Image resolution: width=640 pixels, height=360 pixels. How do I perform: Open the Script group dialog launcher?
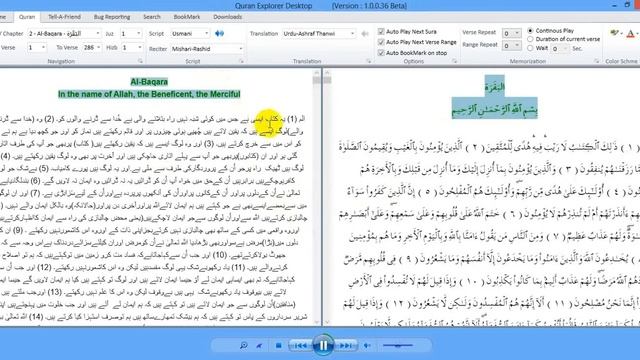pyautogui.click(x=241, y=61)
